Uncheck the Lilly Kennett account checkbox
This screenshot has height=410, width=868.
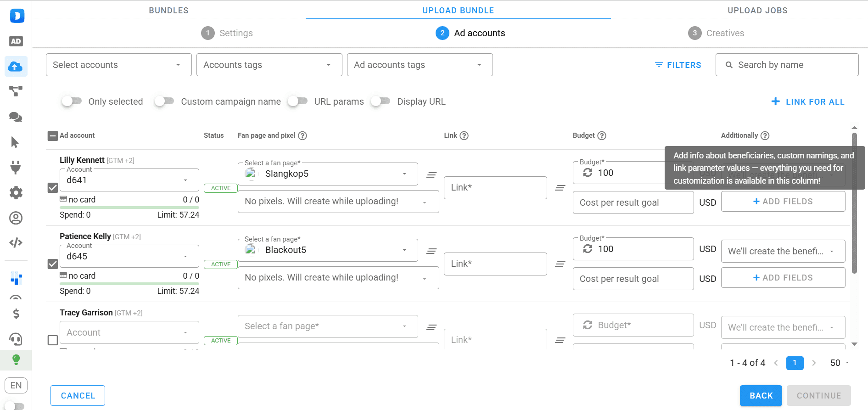[53, 188]
